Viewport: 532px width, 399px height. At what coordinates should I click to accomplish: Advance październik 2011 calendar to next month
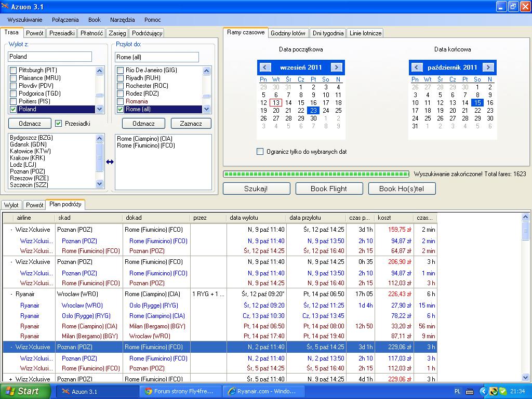coord(488,67)
